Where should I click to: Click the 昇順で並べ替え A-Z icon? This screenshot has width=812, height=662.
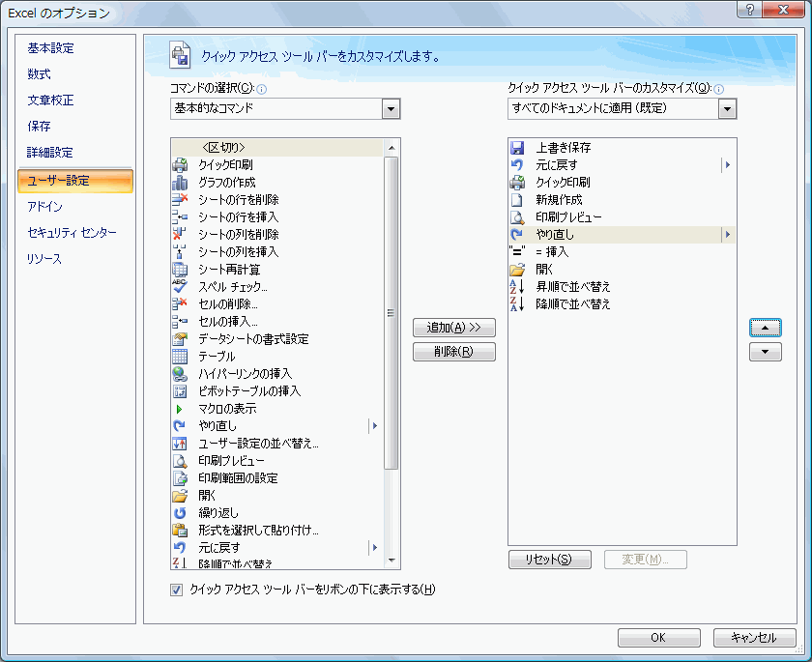[517, 287]
